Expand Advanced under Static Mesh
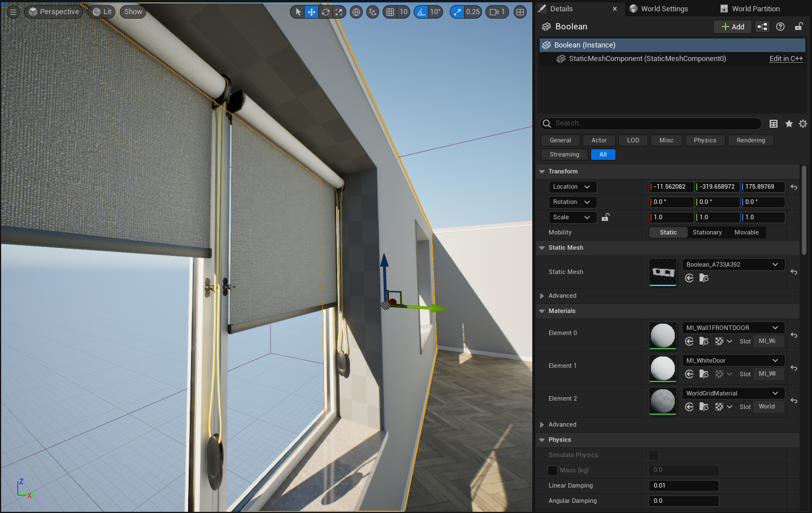This screenshot has width=812, height=513. click(542, 296)
